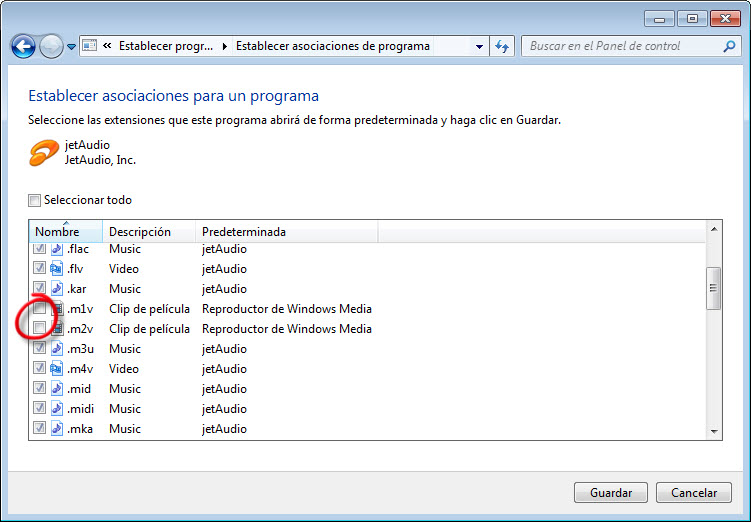Click the .m4v video file icon
The image size is (751, 522).
[x=57, y=369]
